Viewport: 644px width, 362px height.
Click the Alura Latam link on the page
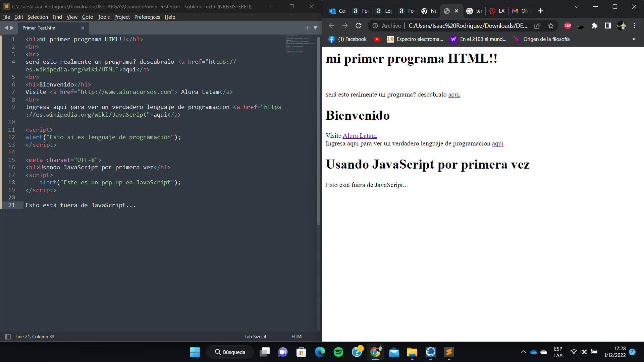coord(359,135)
